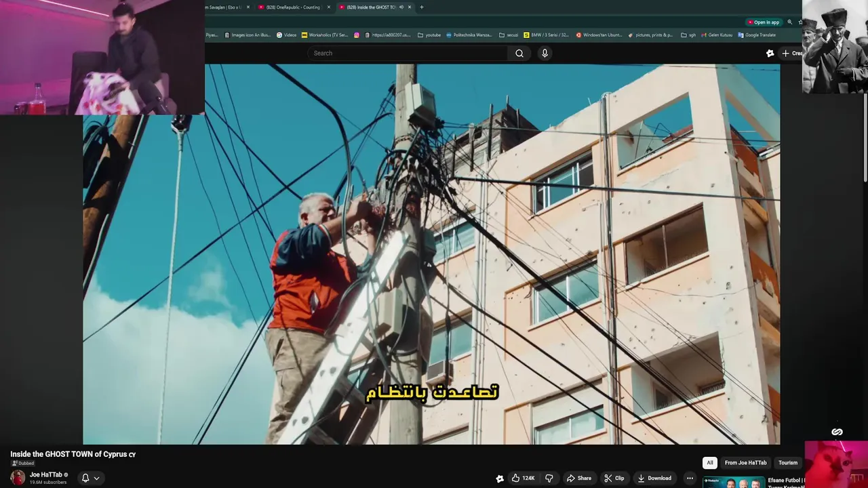The image size is (868, 488).
Task: Switch to the OneRepublic - Counting tab
Action: (x=293, y=7)
